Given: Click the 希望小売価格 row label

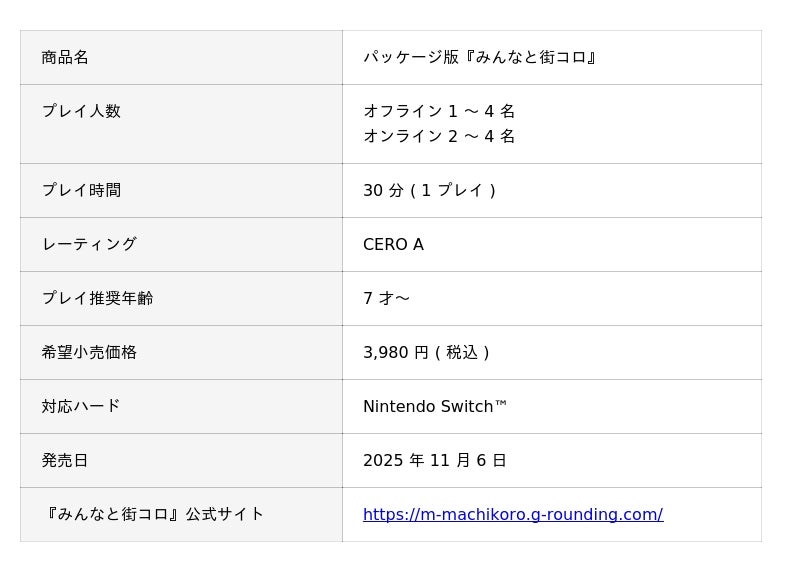Looking at the screenshot, I should pos(89,353).
